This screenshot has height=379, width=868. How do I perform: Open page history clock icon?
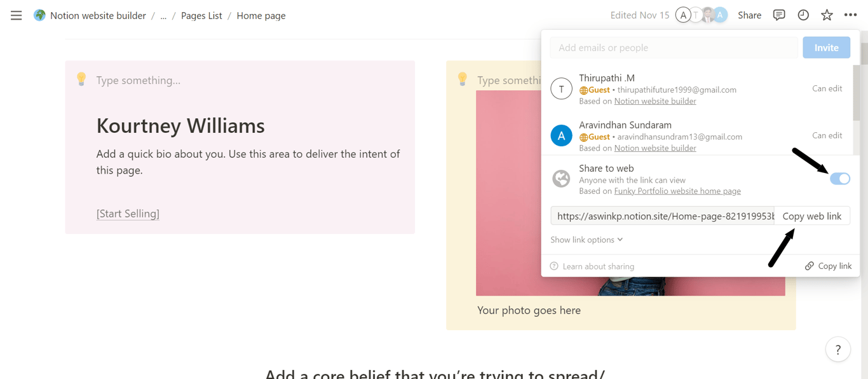point(803,15)
